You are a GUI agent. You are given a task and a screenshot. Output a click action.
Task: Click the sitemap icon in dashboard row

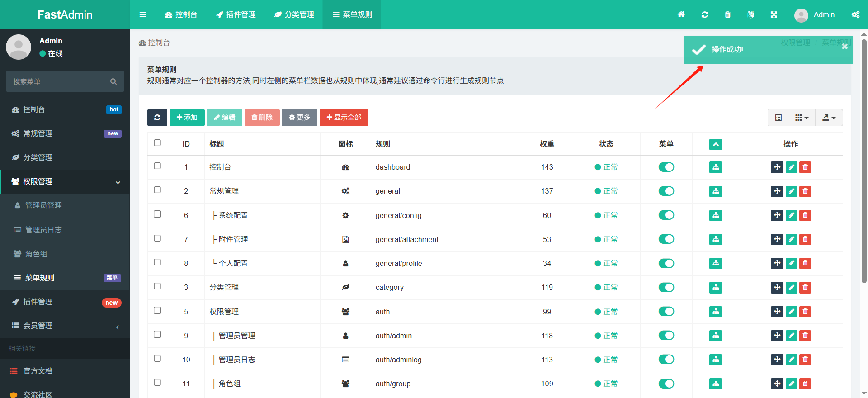click(716, 167)
